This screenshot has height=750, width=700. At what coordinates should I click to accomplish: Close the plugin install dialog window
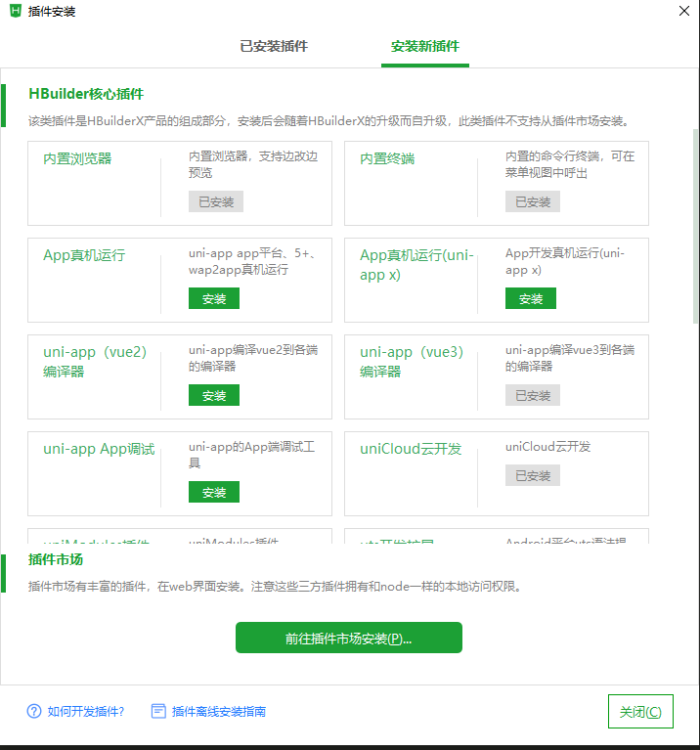684,11
